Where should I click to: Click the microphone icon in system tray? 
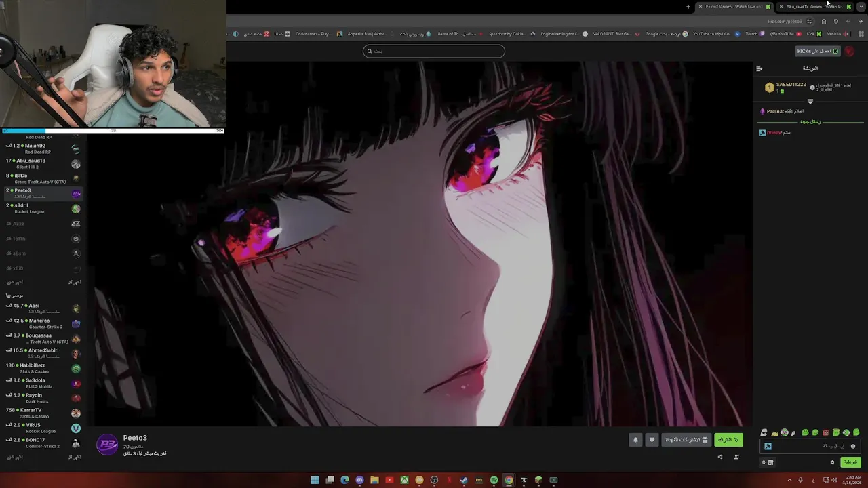[800, 480]
